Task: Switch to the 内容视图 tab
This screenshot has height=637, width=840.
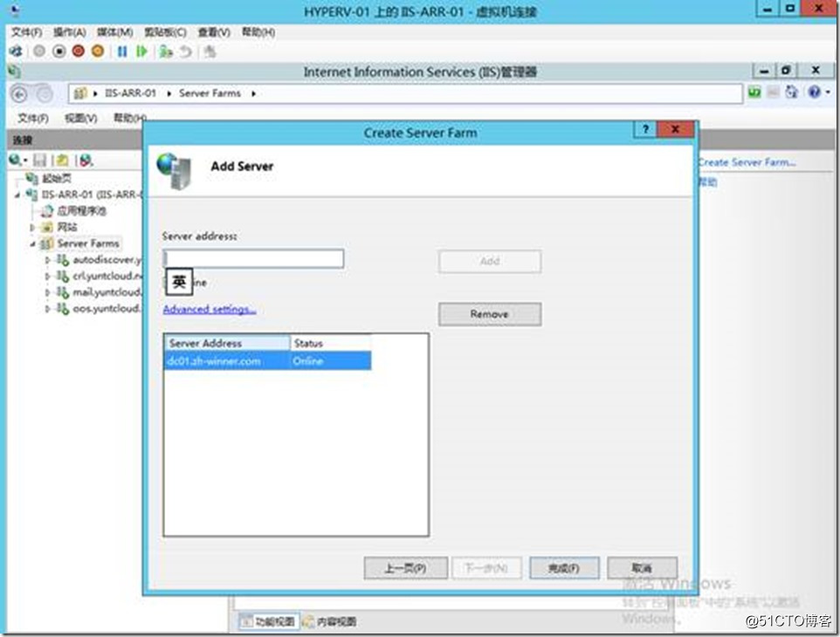Action: 330,621
